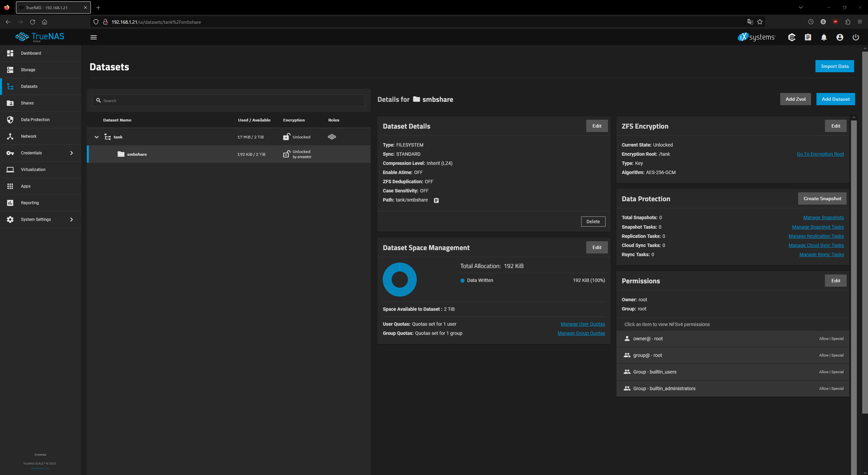Open the jobs clipboard icon in top bar
The height and width of the screenshot is (475, 868).
808,37
